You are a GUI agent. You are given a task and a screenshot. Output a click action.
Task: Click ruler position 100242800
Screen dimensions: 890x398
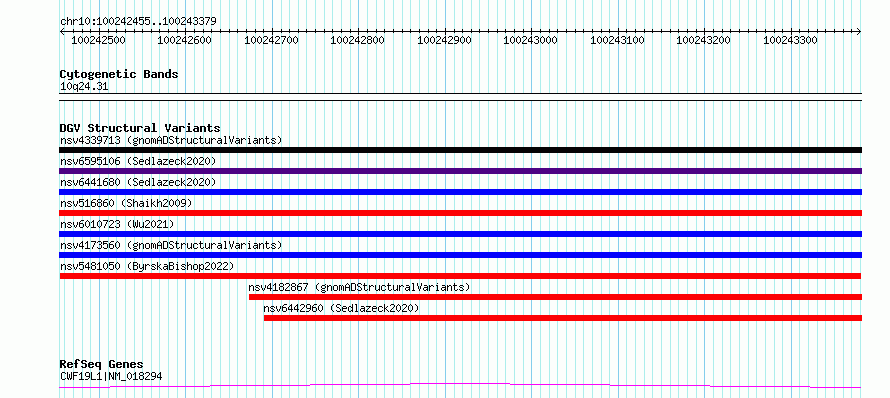coord(358,40)
